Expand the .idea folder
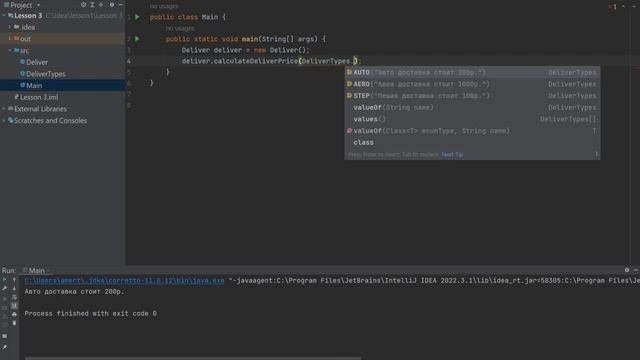The image size is (640, 360). point(10,27)
